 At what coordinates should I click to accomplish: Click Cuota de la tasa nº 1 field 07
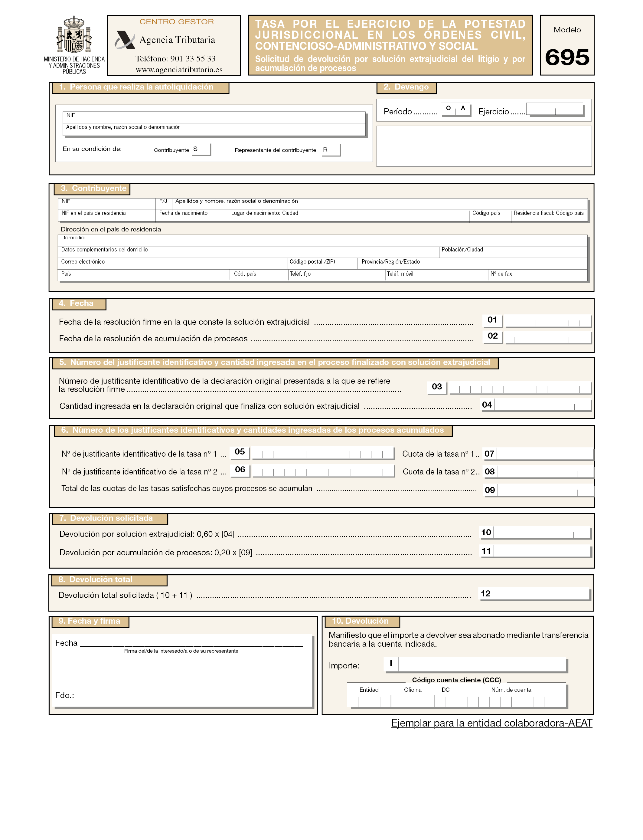click(x=545, y=454)
